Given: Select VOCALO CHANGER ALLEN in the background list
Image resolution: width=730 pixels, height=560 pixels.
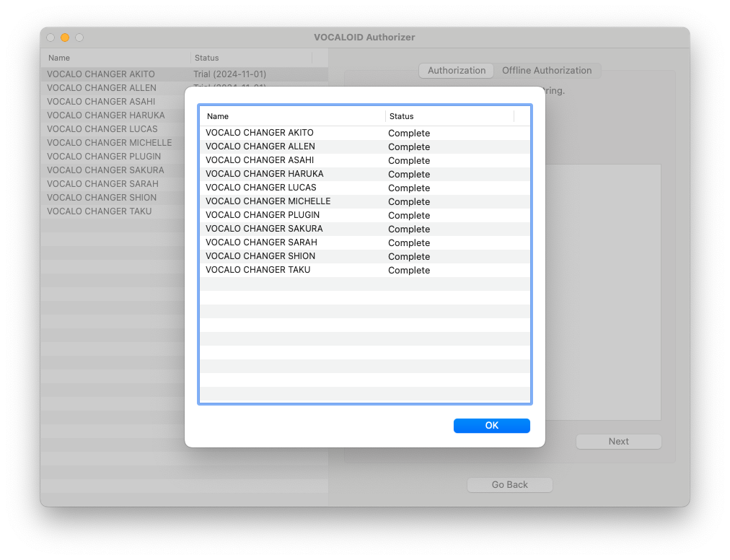Looking at the screenshot, I should pos(102,87).
